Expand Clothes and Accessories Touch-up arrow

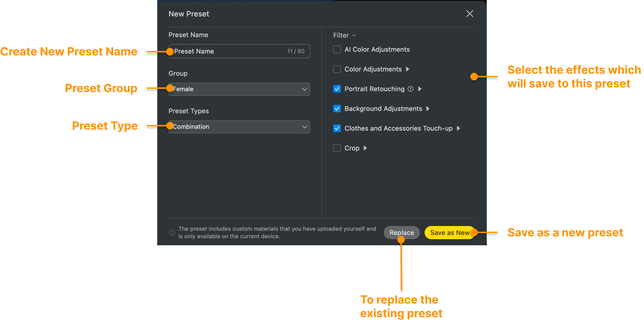[458, 128]
